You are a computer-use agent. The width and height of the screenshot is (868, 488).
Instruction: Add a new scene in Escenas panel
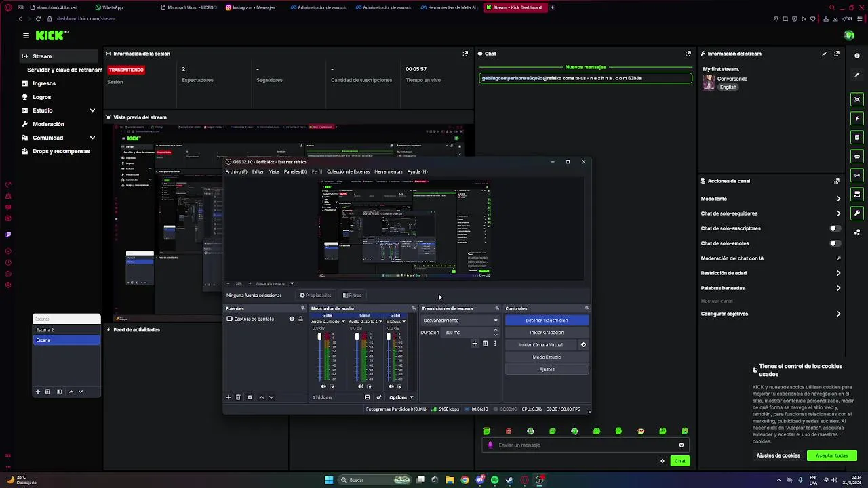(x=38, y=392)
